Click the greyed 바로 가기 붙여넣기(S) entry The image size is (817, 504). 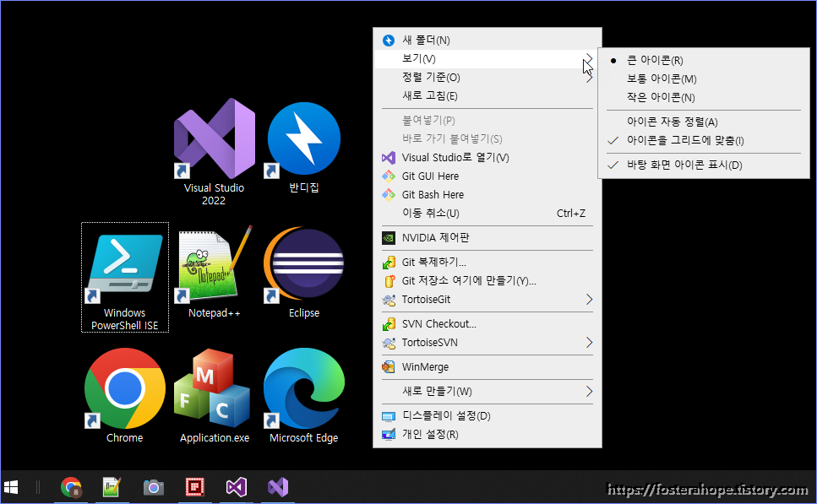[x=487, y=139]
